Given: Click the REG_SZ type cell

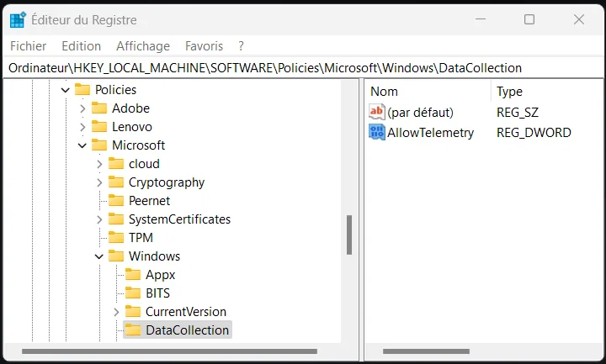Looking at the screenshot, I should (517, 113).
